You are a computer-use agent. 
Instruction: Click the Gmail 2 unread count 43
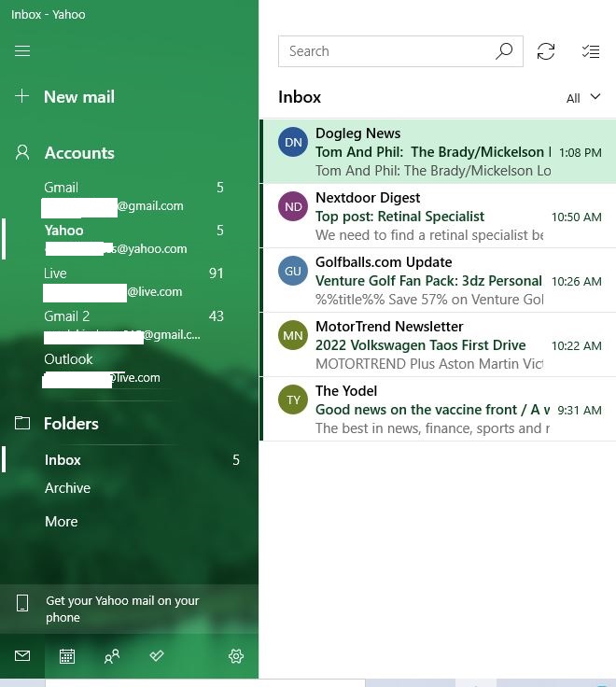tap(216, 316)
